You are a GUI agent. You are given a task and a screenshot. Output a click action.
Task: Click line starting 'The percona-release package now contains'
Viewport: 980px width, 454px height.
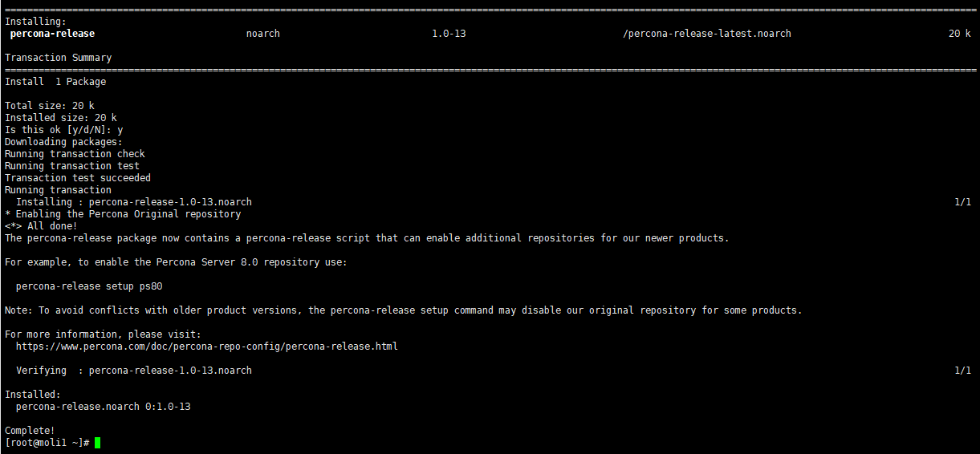pos(367,238)
